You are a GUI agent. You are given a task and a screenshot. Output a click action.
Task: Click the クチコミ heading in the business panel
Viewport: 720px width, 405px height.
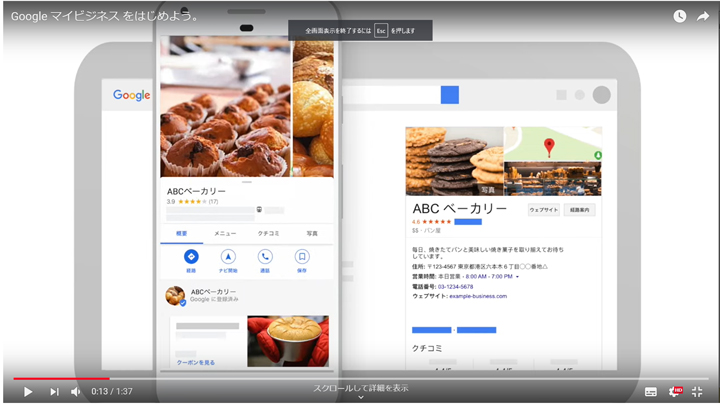pos(427,349)
